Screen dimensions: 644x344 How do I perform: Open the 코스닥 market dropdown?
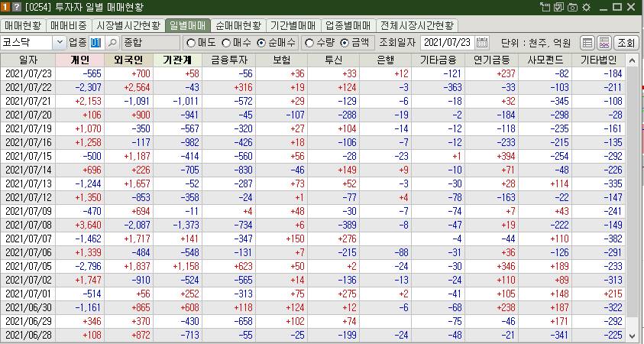(60, 43)
